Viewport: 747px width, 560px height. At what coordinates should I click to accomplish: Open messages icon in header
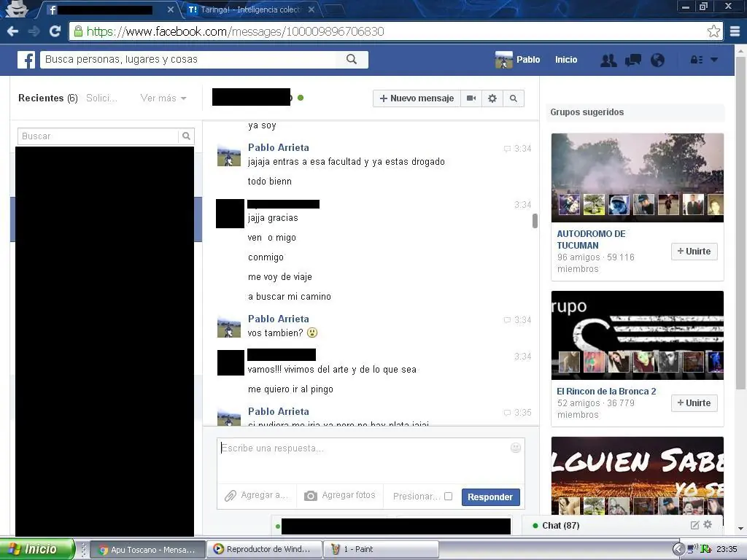tap(632, 60)
